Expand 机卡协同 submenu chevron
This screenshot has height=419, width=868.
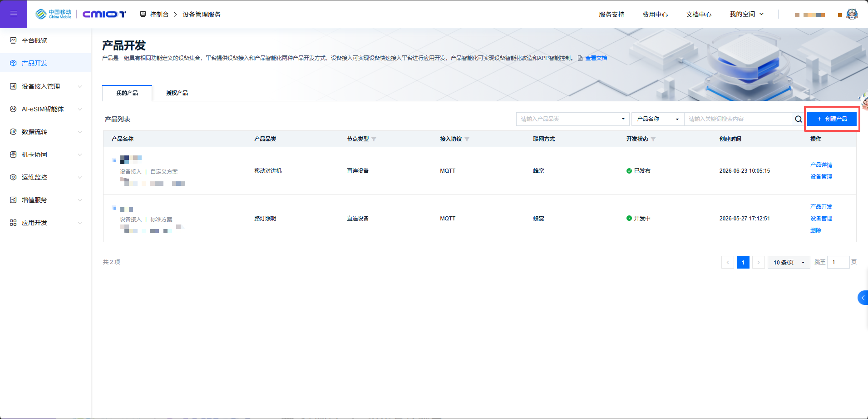(x=80, y=155)
